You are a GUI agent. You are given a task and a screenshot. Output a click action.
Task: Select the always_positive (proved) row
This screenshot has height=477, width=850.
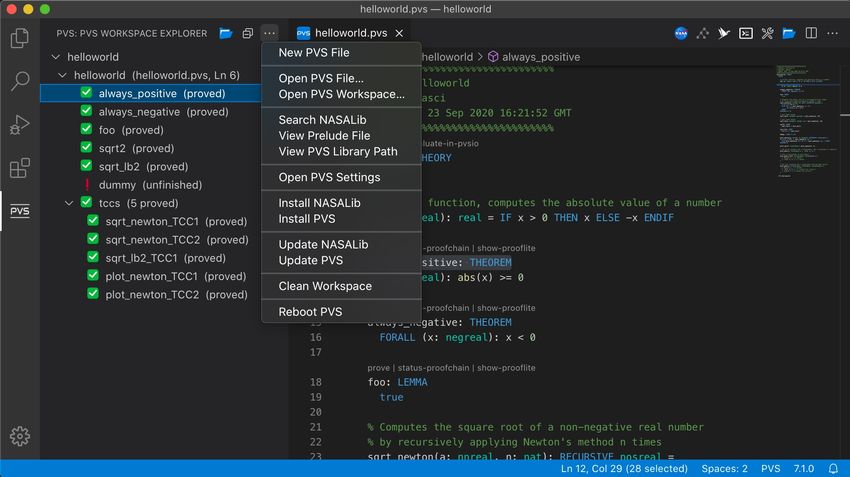point(151,93)
